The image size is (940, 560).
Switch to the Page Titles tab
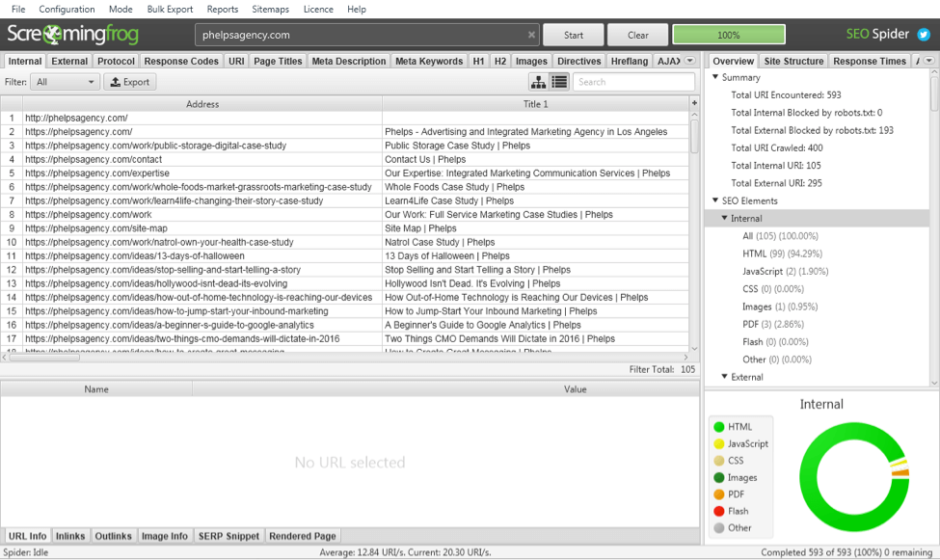point(278,61)
